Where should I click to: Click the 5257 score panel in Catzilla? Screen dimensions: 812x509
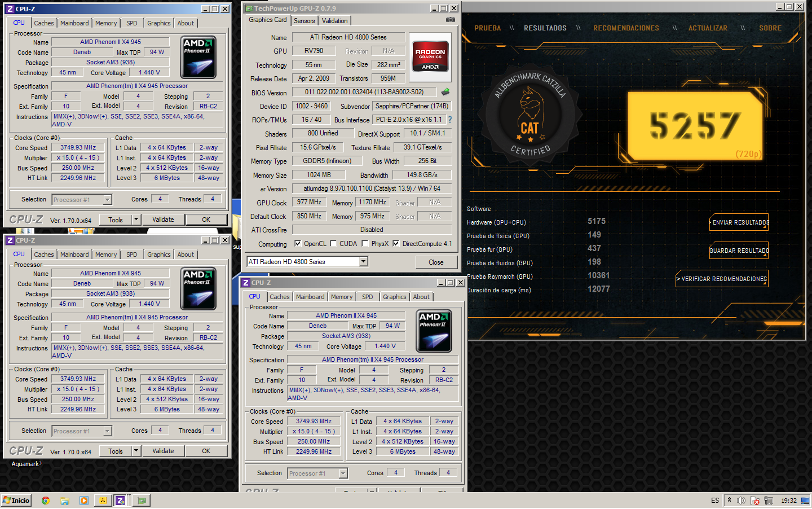click(695, 125)
